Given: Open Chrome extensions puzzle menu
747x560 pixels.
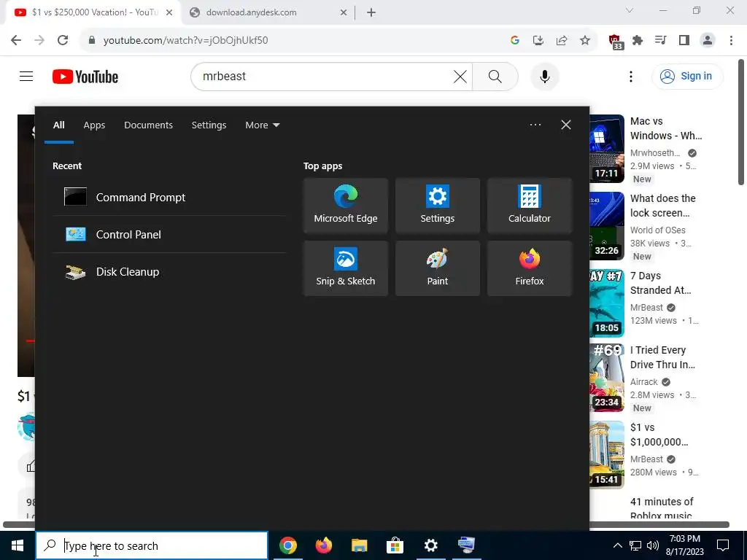Looking at the screenshot, I should pyautogui.click(x=638, y=41).
